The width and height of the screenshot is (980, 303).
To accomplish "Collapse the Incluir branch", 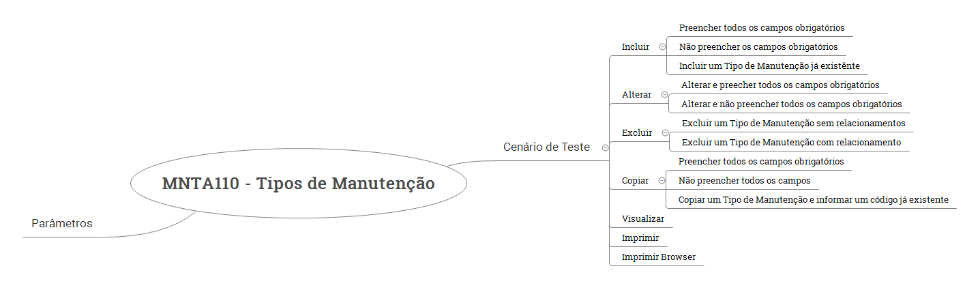I will coord(662,47).
